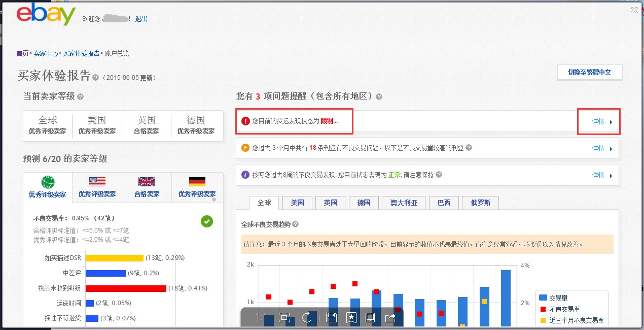Click the bookmark star icon in viewer toolbar
The width and height of the screenshot is (644, 330).
(351, 318)
